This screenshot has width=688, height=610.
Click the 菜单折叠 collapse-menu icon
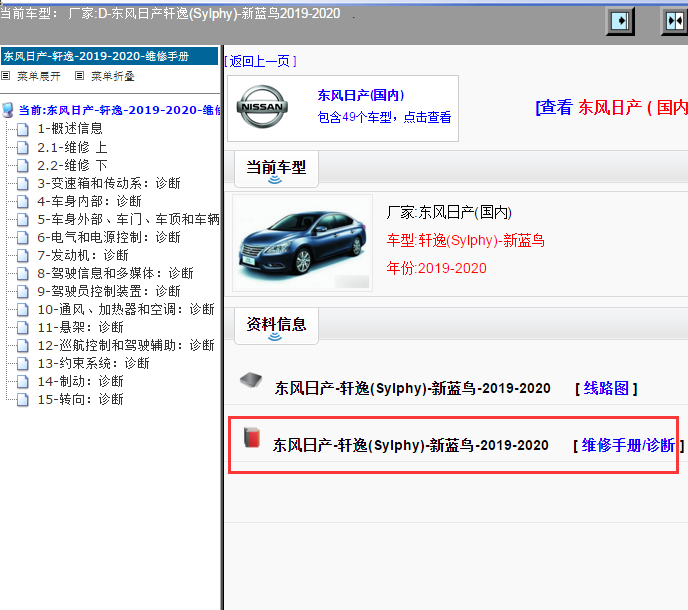[79, 76]
